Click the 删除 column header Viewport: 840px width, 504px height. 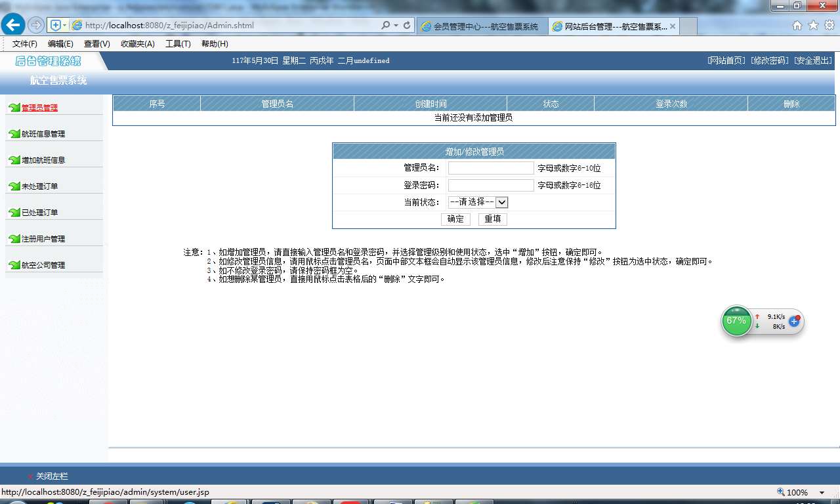791,104
